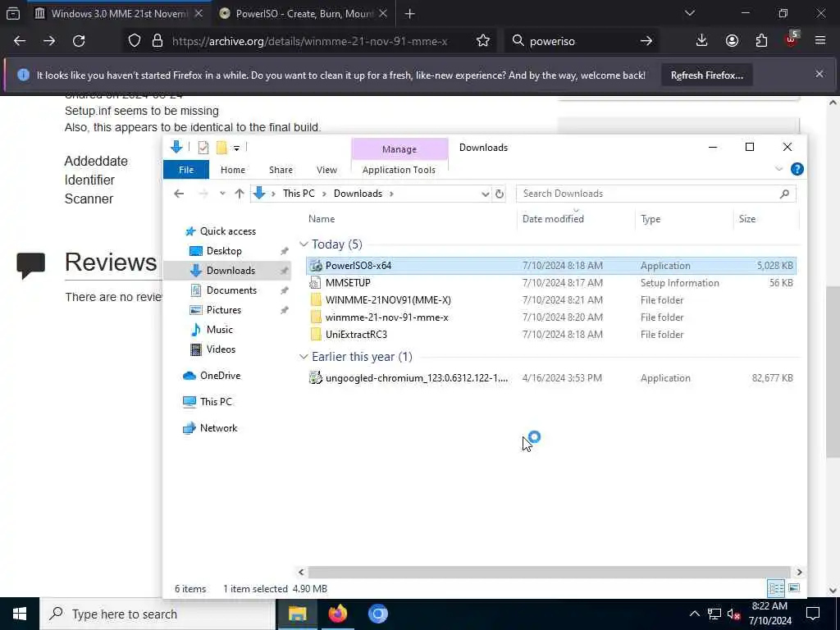Open the File menu in Explorer
840x630 pixels.
tap(186, 170)
